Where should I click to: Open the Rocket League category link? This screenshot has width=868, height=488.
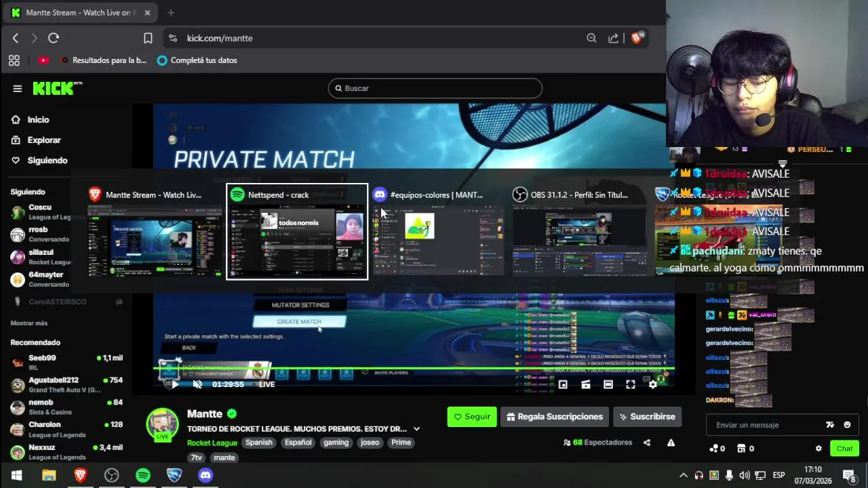tap(212, 443)
